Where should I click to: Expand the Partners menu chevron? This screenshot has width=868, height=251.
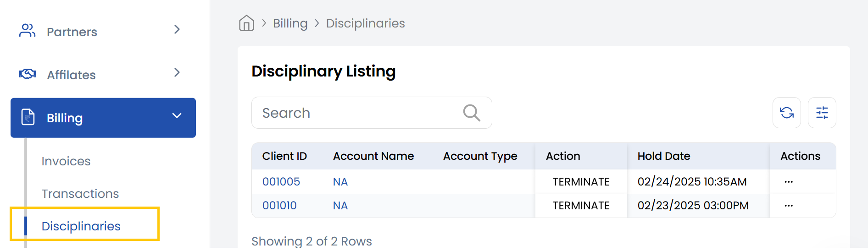pyautogui.click(x=177, y=30)
